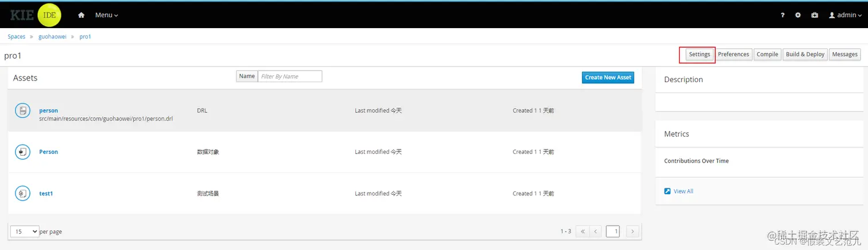
Task: Open the Person data object asset
Action: [x=48, y=152]
